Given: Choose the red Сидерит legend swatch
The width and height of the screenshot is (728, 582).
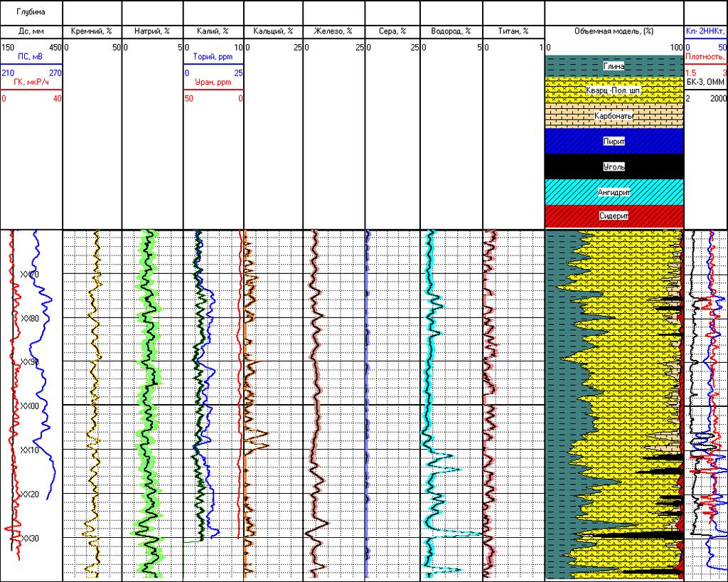Looking at the screenshot, I should tap(614, 216).
